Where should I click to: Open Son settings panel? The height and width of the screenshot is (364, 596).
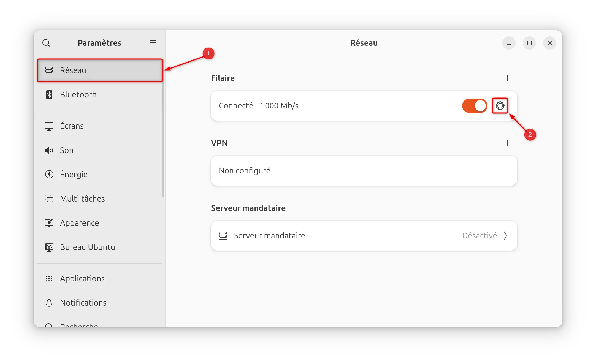tap(100, 150)
